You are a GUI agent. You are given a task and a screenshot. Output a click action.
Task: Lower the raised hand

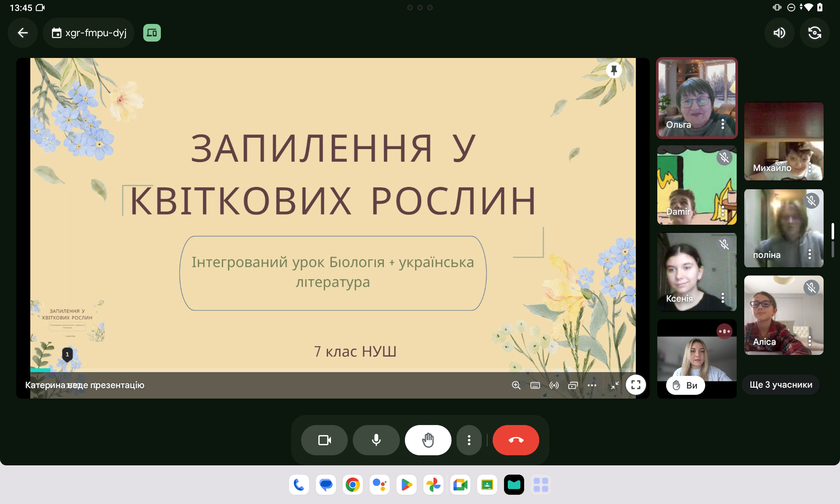(x=428, y=440)
